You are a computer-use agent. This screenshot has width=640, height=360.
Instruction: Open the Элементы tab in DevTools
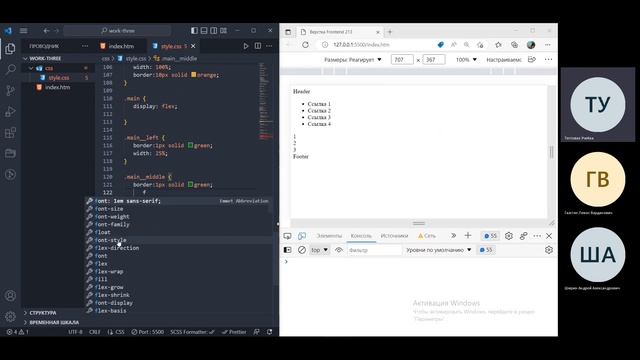pos(329,236)
